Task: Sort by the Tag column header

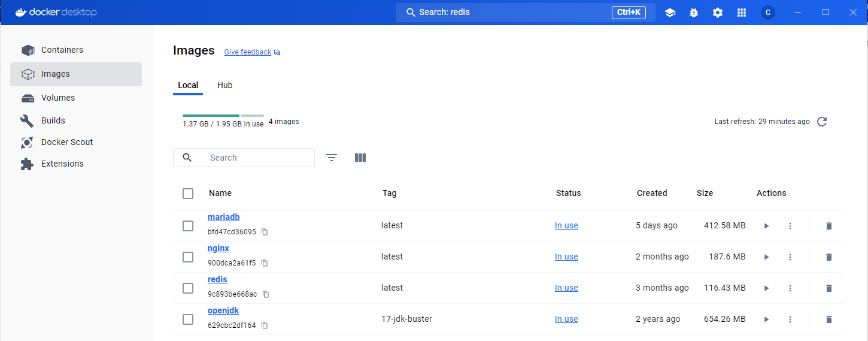Action: coord(390,193)
